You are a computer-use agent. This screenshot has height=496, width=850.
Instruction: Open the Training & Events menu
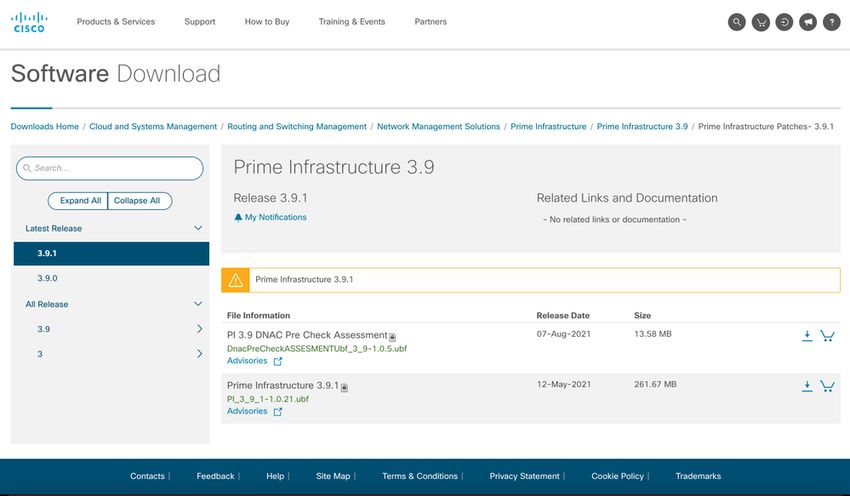click(352, 22)
